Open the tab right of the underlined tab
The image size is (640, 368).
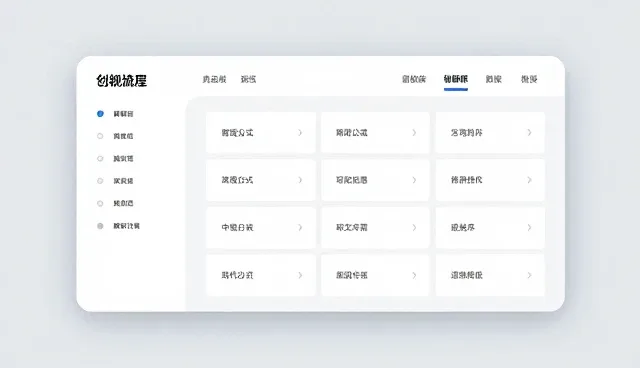493,79
